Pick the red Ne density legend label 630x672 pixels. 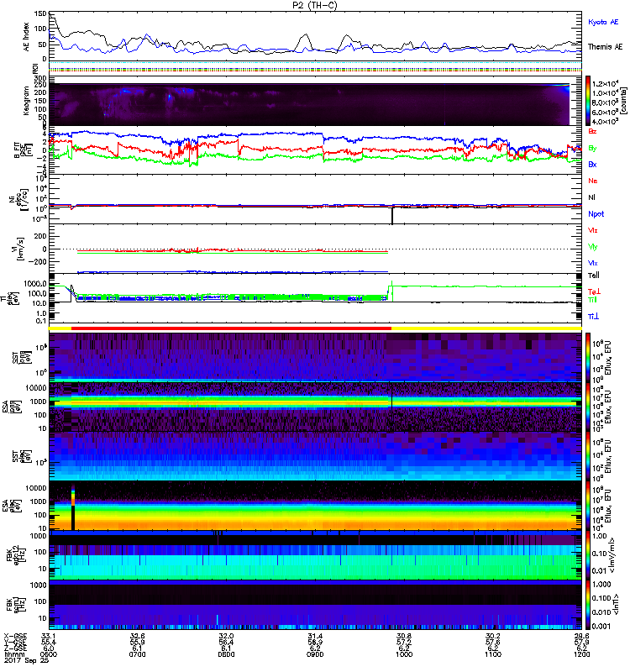[x=592, y=181]
